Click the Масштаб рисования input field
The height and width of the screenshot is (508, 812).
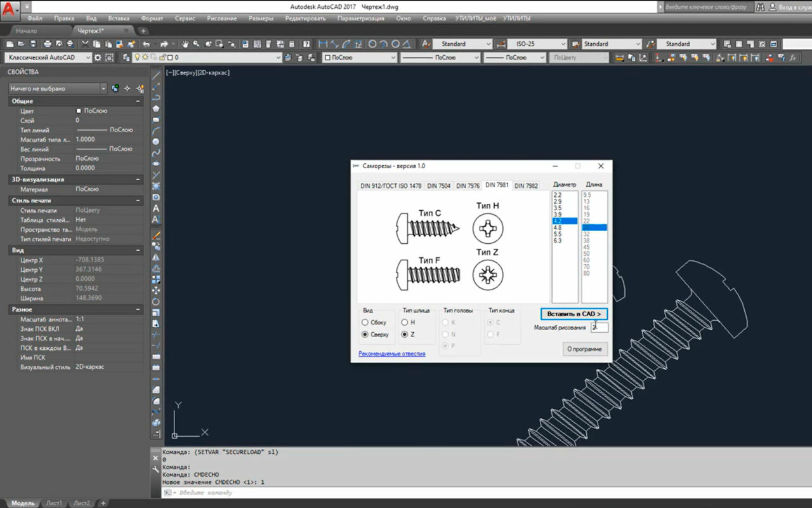[599, 328]
